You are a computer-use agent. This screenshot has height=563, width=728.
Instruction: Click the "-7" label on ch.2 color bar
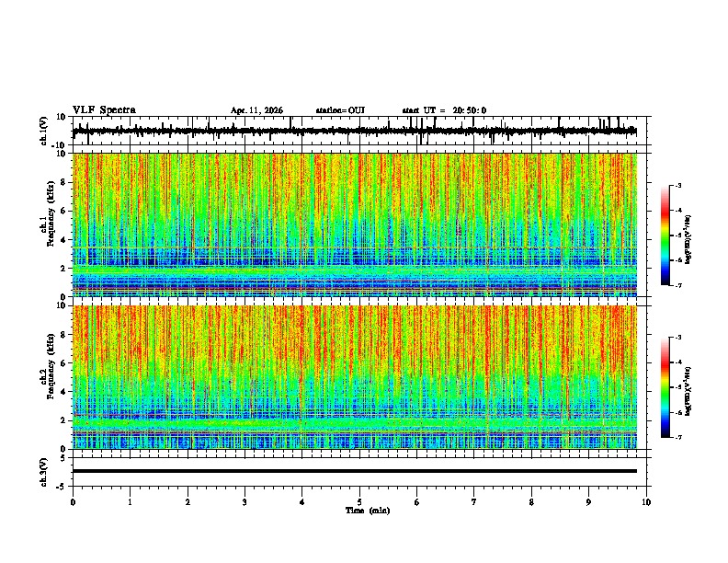[x=677, y=437]
